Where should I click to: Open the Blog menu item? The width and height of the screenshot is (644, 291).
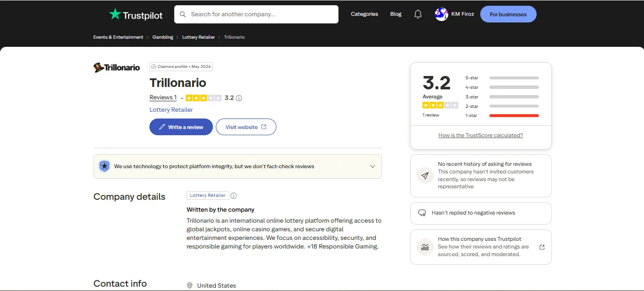[396, 14]
